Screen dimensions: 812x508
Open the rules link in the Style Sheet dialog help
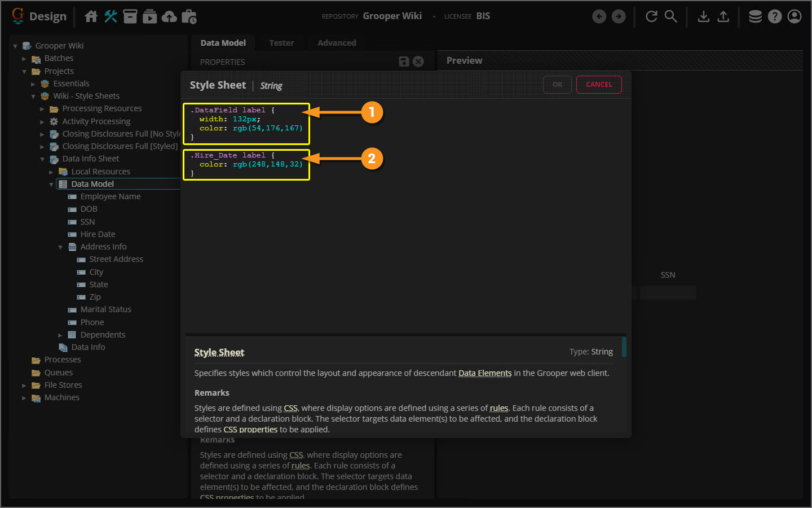coord(498,408)
